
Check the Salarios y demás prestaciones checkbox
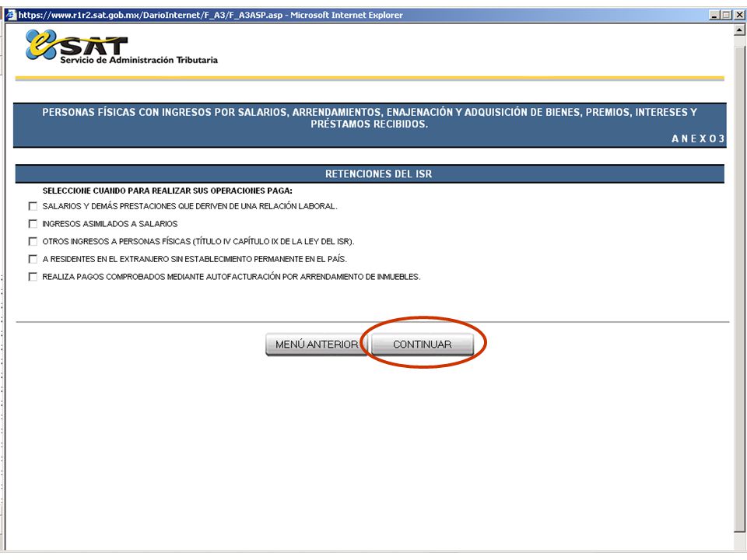(33, 206)
